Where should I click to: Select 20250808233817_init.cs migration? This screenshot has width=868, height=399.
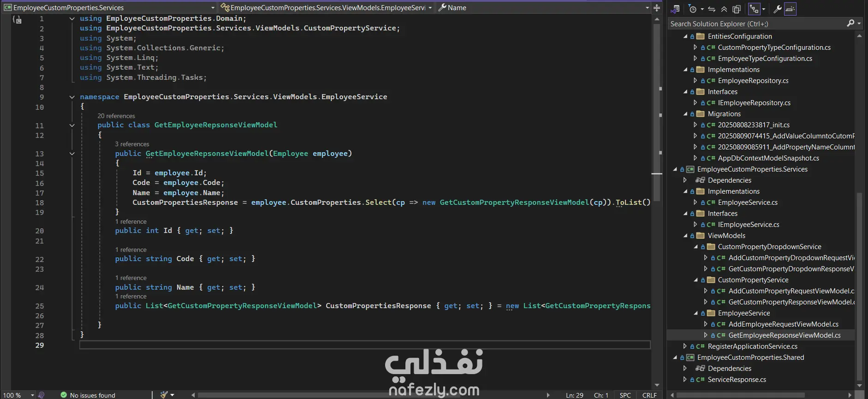click(x=754, y=125)
